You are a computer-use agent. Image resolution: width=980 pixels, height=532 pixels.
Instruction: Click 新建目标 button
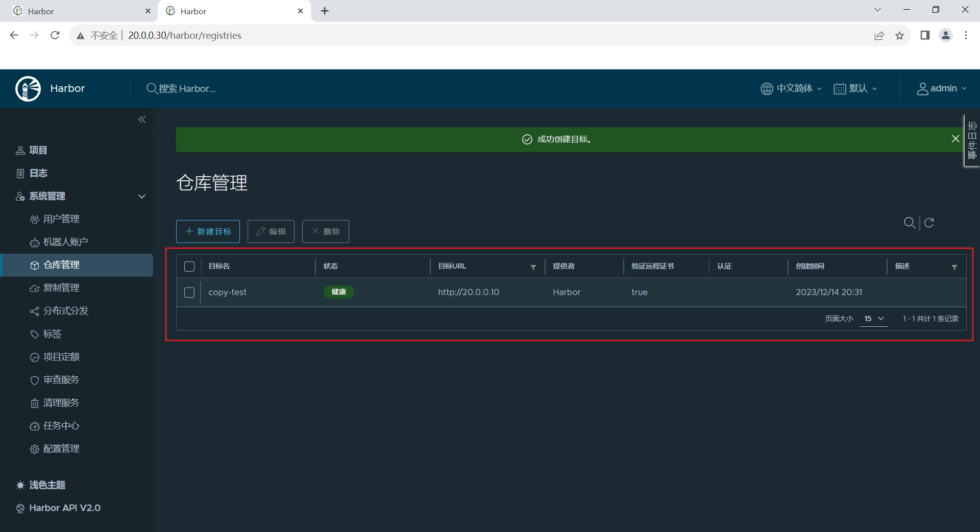(x=208, y=232)
